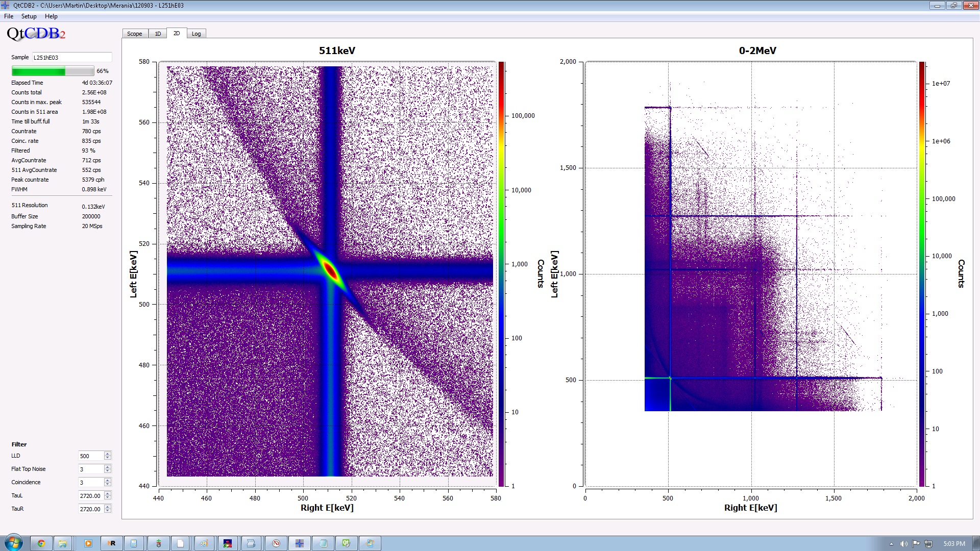Click the volume speaker tray icon
The image size is (980, 551).
[x=903, y=544]
